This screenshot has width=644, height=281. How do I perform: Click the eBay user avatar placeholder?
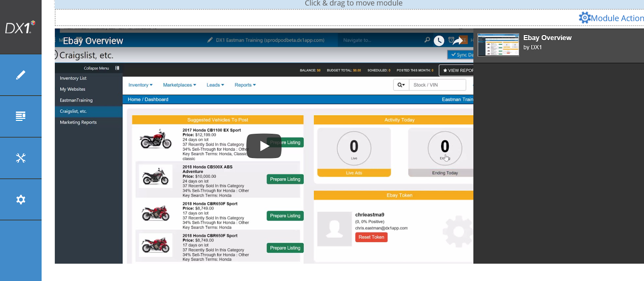(x=334, y=229)
